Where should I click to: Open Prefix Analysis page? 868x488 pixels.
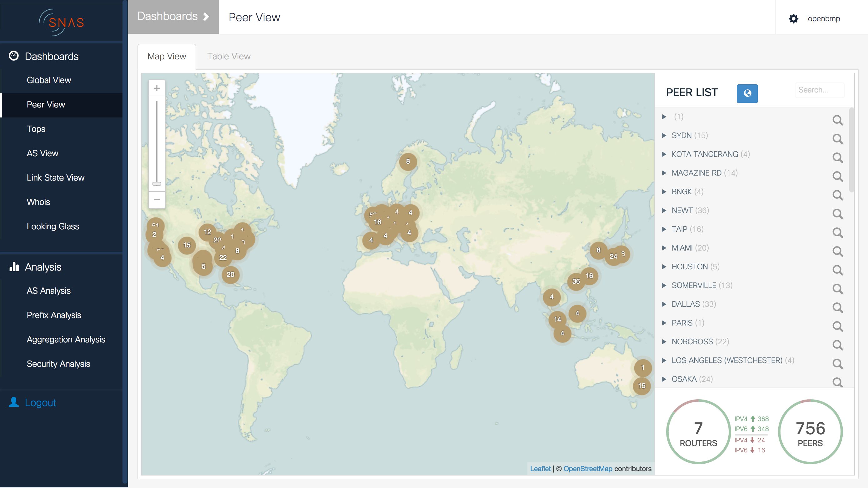[54, 316]
